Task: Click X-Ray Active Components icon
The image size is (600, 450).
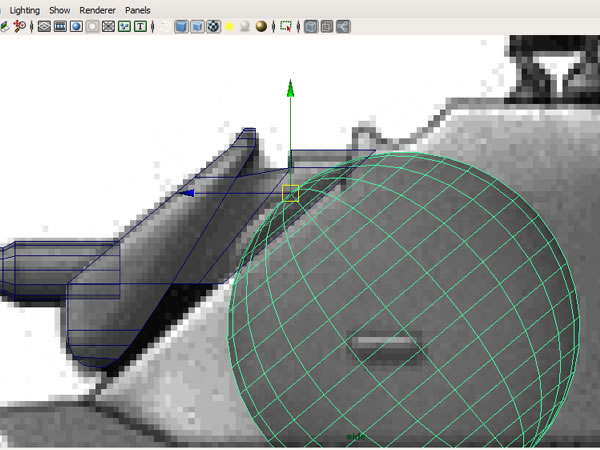Action: coord(327,26)
